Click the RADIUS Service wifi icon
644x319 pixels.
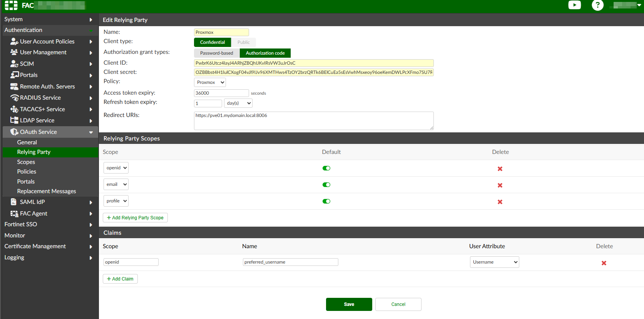(x=14, y=98)
